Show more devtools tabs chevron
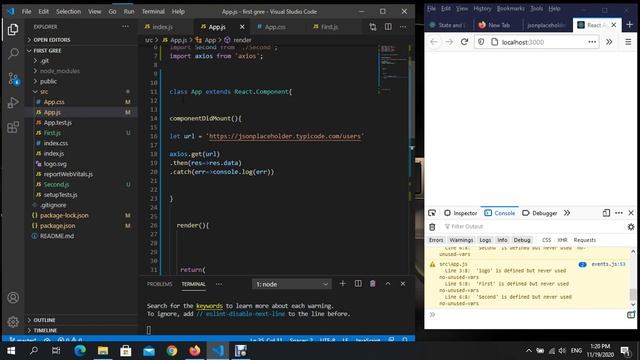The width and height of the screenshot is (640, 360). (x=567, y=213)
